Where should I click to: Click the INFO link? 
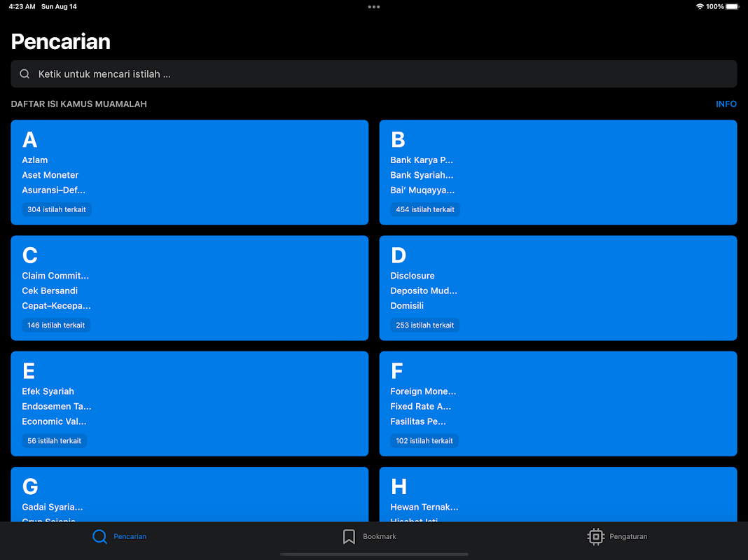726,104
